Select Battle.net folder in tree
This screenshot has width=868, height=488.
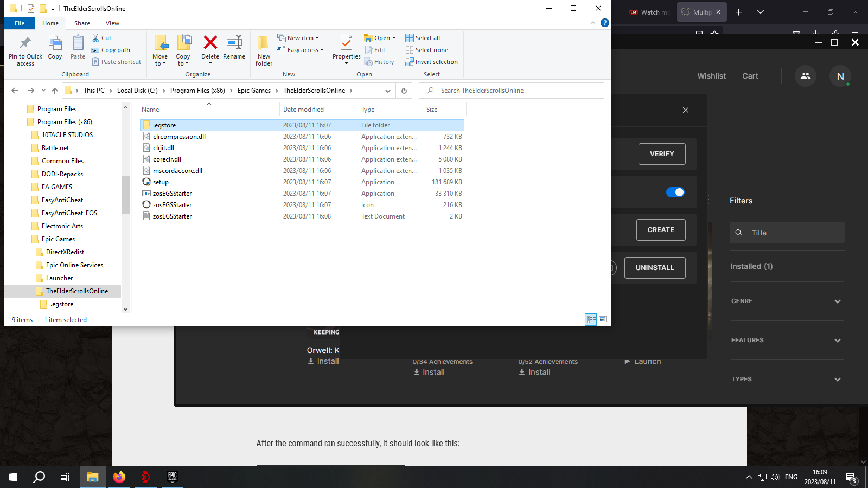55,148
